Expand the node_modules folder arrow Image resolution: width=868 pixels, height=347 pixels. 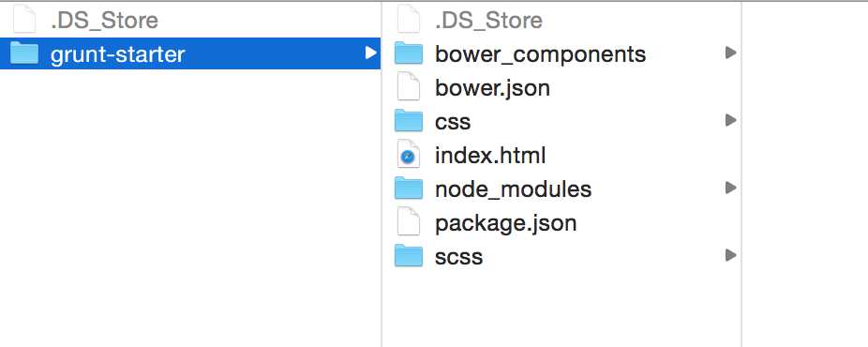pyautogui.click(x=731, y=189)
